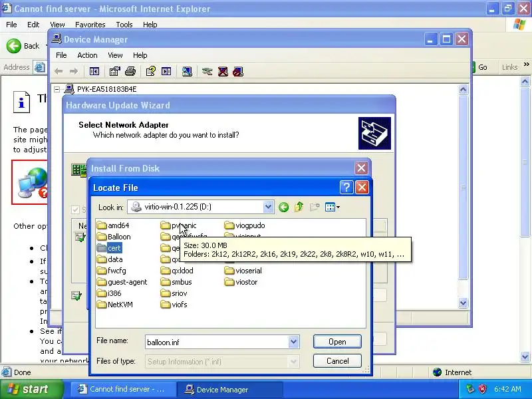
Task: Open the Files of type dropdown
Action: click(293, 361)
